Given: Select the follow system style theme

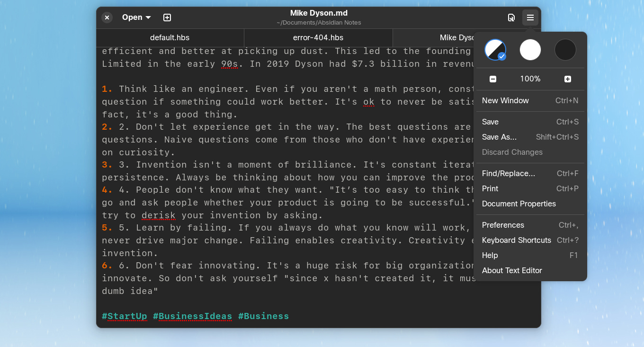Looking at the screenshot, I should tap(495, 50).
